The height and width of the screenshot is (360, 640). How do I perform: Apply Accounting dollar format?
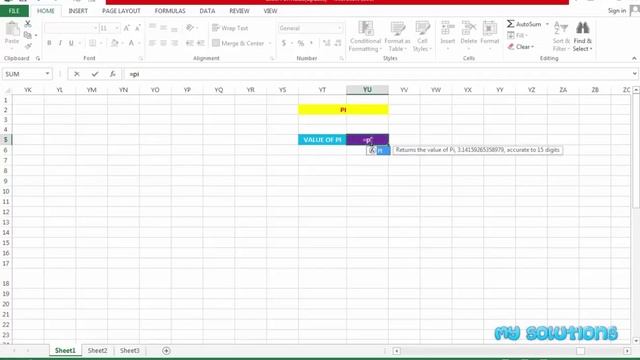pos(284,43)
